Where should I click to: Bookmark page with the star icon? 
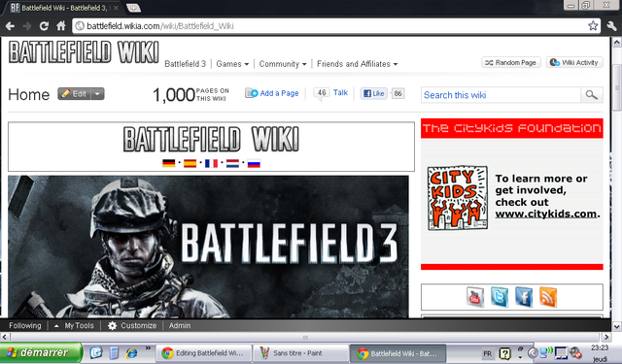click(x=593, y=26)
